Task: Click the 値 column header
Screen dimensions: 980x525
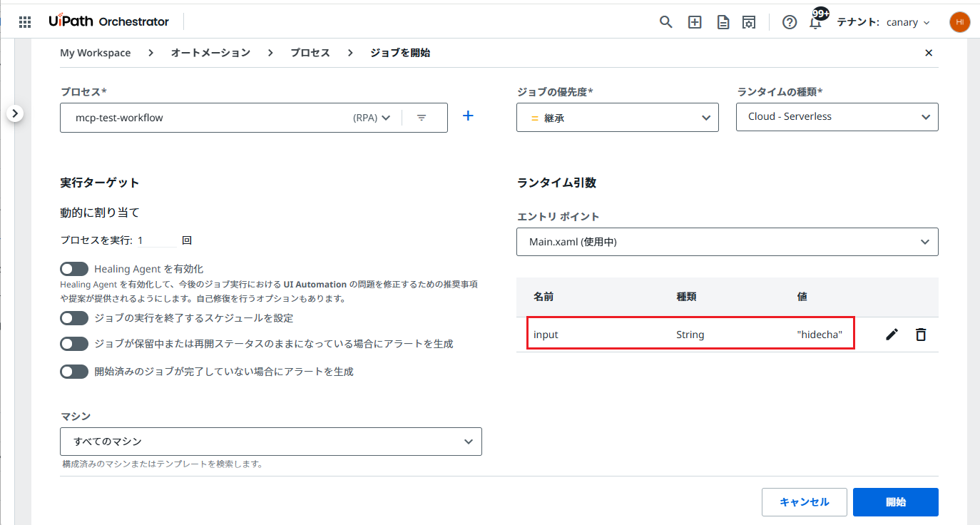Action: coord(802,297)
